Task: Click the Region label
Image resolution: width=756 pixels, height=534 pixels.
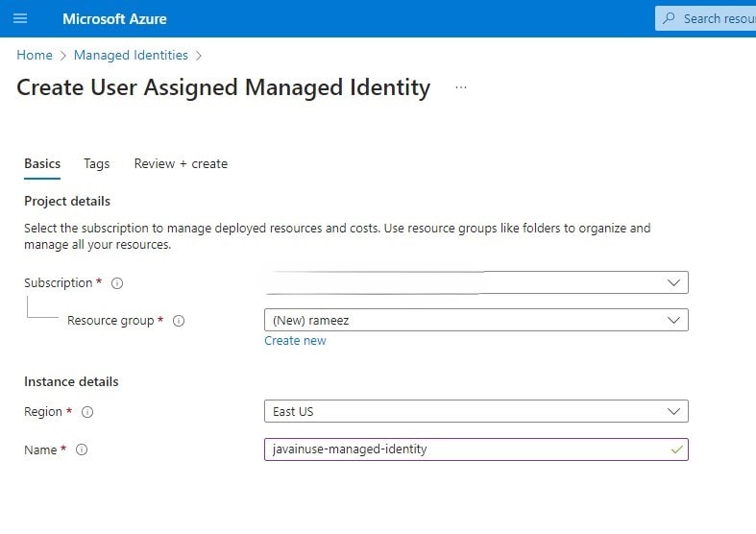Action: (43, 412)
